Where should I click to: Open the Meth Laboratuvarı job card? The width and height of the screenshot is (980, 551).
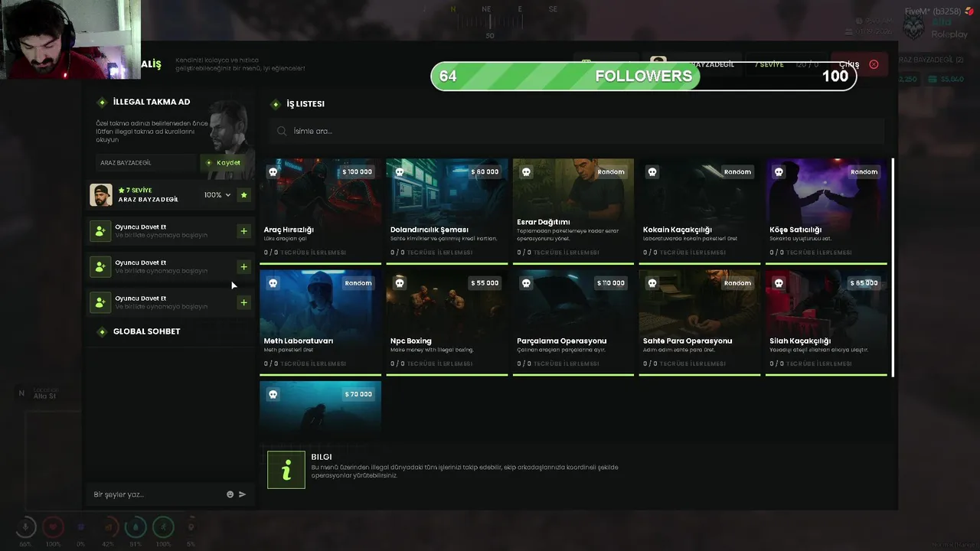click(x=320, y=322)
